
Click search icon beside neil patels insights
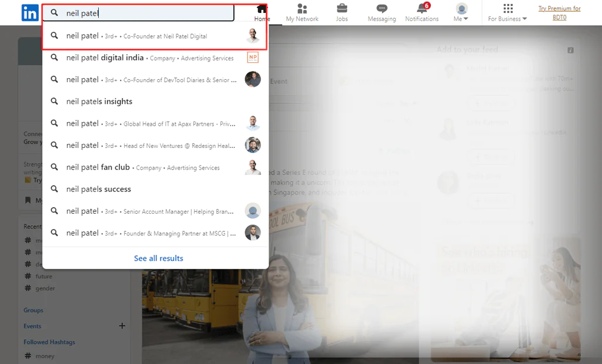coord(55,101)
